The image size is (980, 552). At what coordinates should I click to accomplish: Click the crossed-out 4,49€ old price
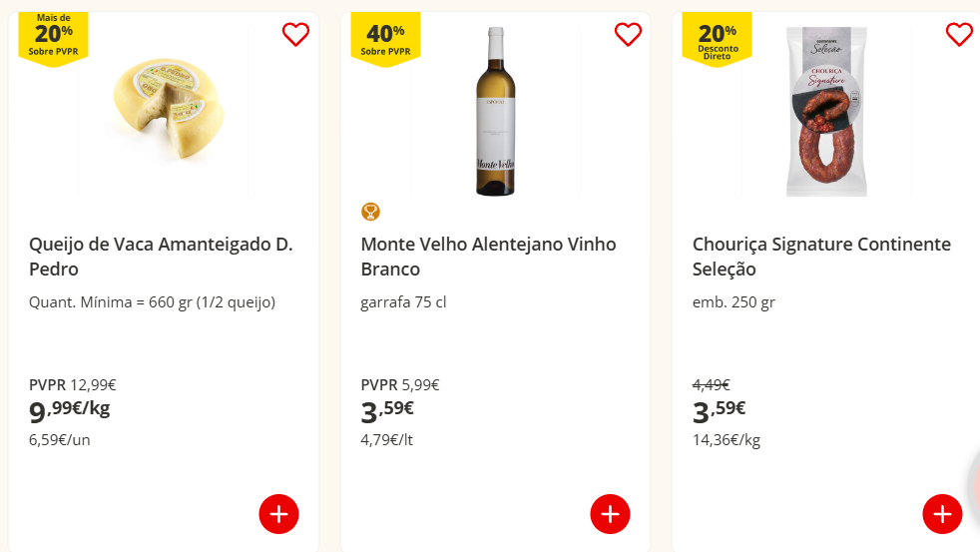[711, 384]
